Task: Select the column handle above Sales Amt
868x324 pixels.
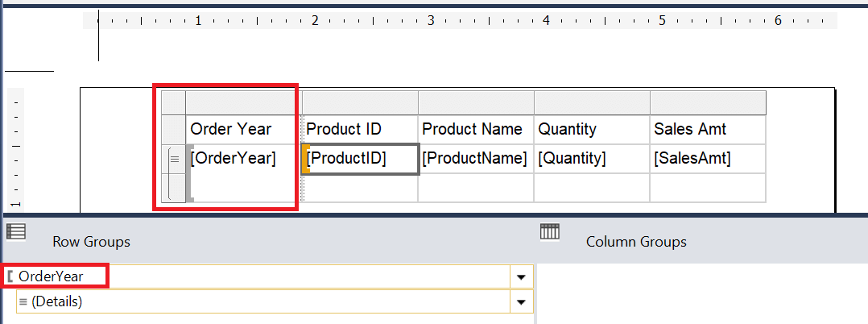Action: (708, 102)
